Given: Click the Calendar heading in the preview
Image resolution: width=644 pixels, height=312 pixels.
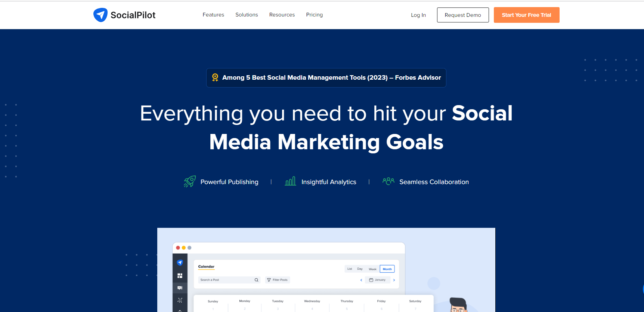Looking at the screenshot, I should (x=206, y=267).
